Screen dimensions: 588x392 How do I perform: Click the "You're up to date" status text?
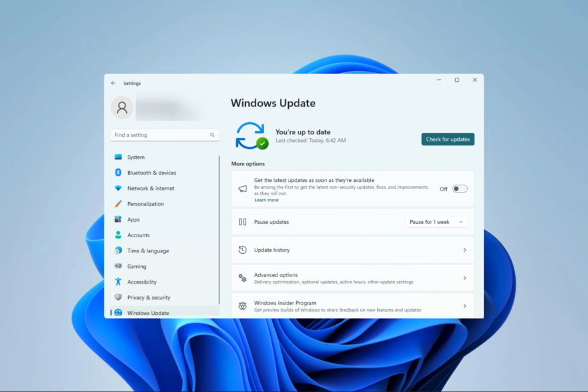[x=303, y=132]
